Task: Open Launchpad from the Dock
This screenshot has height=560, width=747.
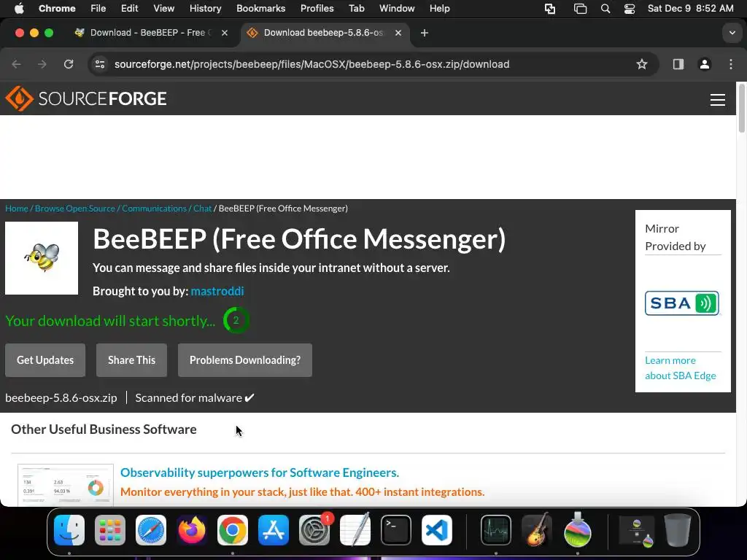Action: tap(110, 530)
